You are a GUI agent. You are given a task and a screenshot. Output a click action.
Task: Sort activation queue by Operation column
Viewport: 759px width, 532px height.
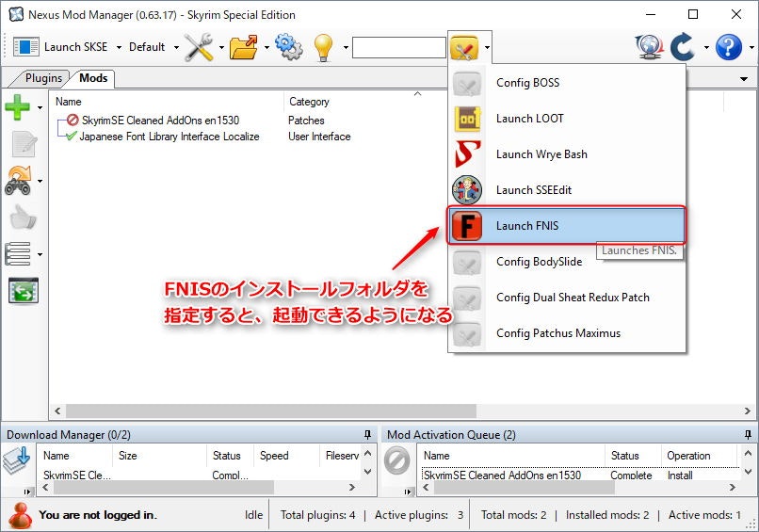tap(688, 456)
